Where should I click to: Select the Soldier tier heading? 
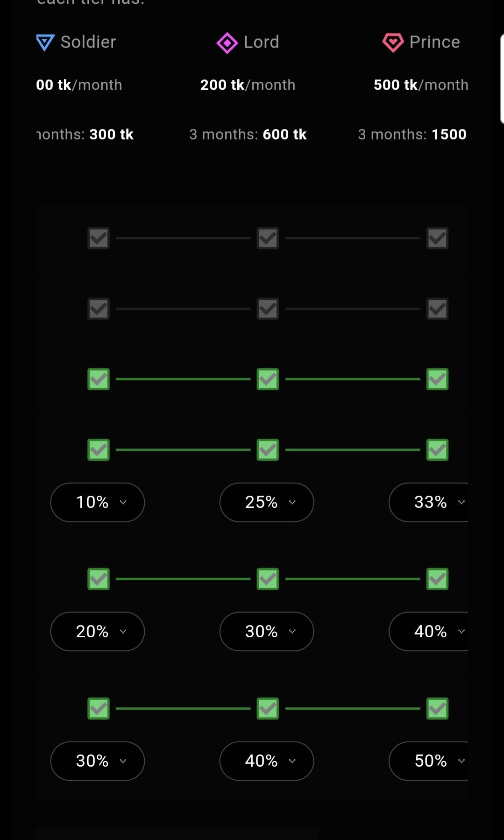click(88, 42)
